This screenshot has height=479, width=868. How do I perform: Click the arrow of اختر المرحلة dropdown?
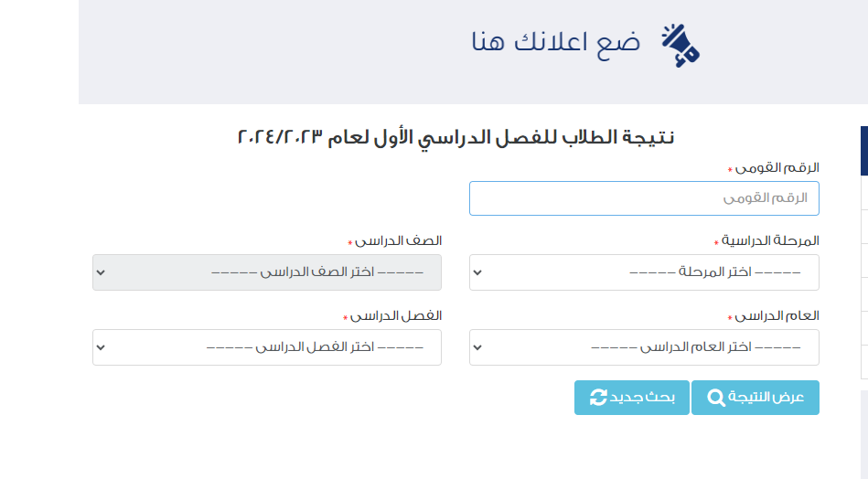(477, 272)
